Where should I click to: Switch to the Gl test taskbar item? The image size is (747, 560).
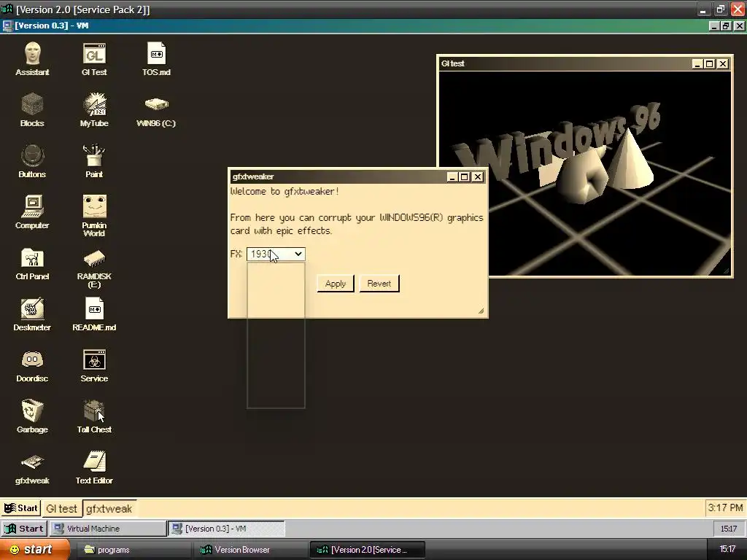pyautogui.click(x=61, y=508)
